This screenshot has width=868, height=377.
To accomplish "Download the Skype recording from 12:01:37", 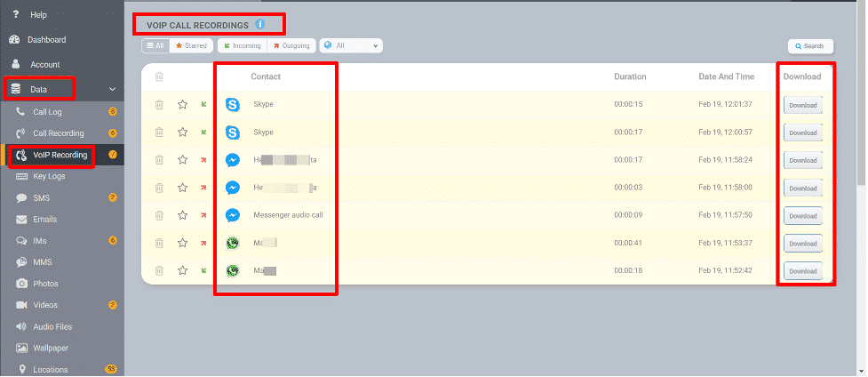I will 802,105.
